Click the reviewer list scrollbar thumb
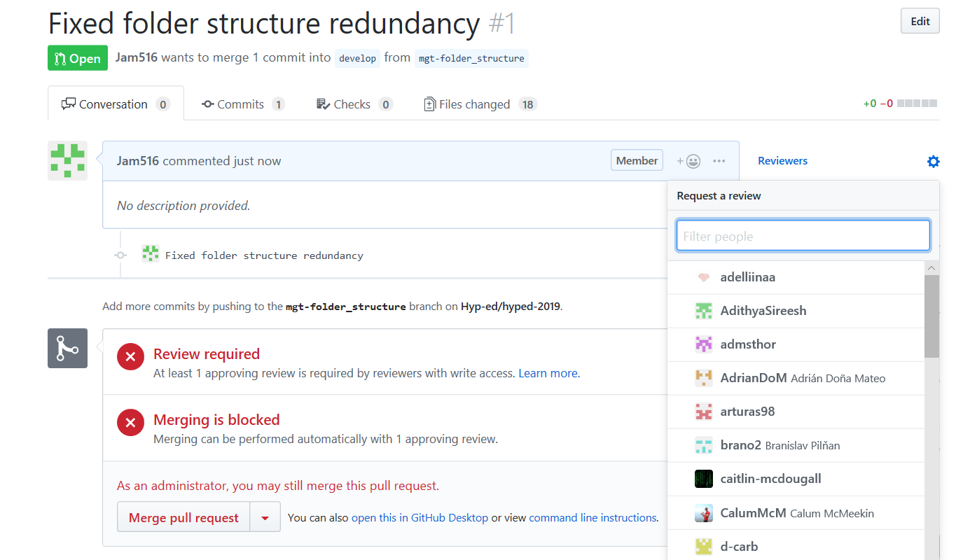Screen dimensions: 977x560 pyautogui.click(x=931, y=316)
